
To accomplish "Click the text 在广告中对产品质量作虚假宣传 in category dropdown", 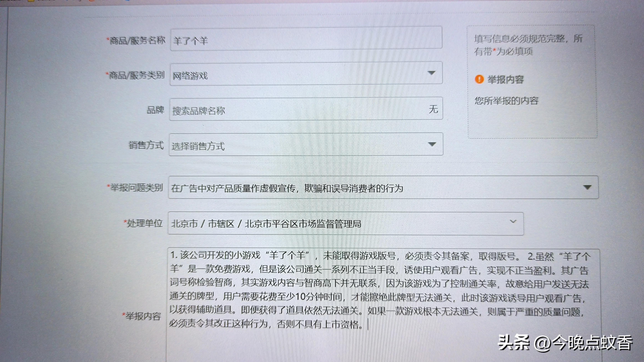I will (x=233, y=188).
